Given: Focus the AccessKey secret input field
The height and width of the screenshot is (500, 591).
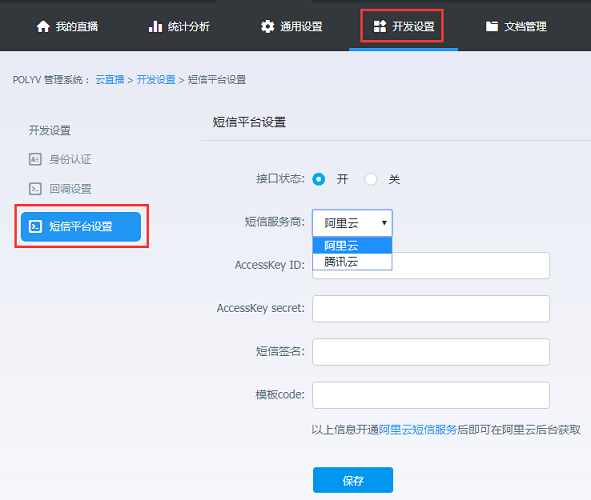Looking at the screenshot, I should (x=431, y=309).
